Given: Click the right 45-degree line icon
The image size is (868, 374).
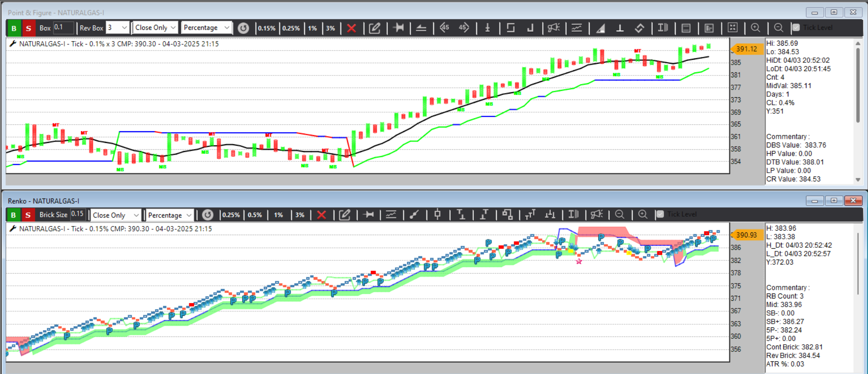Looking at the screenshot, I should click(464, 28).
